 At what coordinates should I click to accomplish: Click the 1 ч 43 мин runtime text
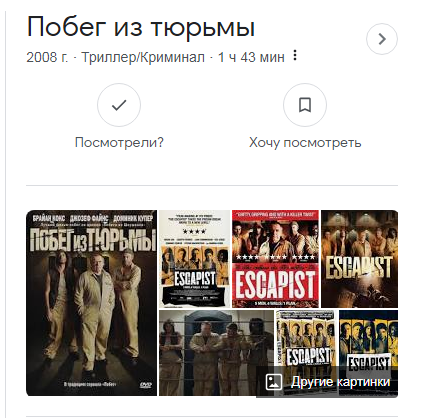[251, 57]
